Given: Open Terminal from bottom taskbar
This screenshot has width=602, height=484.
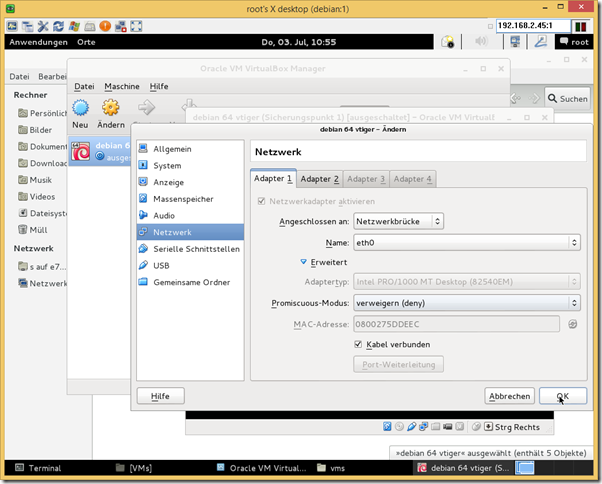Looking at the screenshot, I should point(38,467).
